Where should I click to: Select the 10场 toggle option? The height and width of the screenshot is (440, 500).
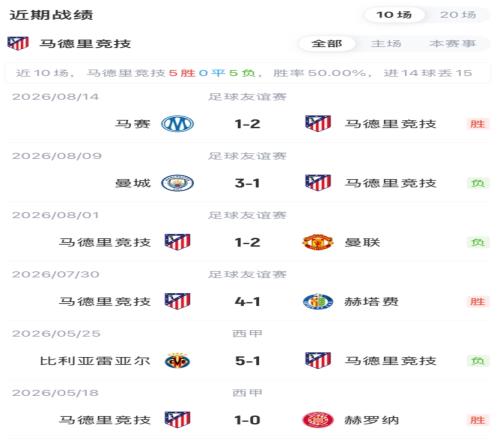tap(394, 15)
